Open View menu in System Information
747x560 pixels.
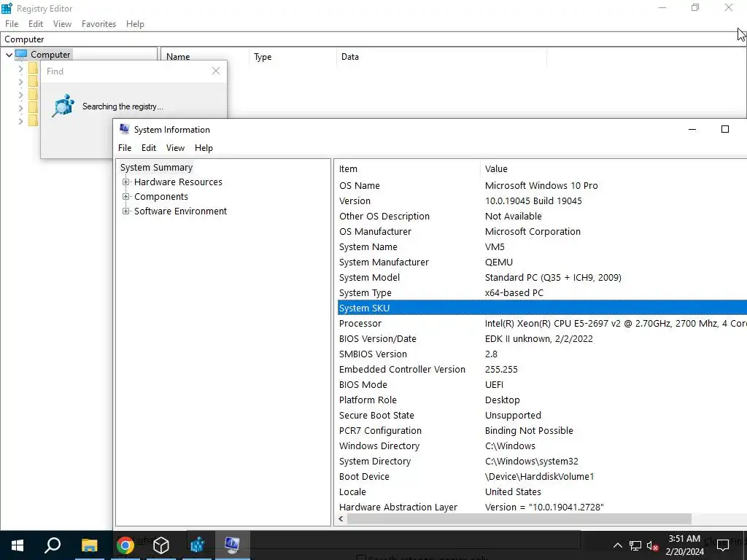175,148
